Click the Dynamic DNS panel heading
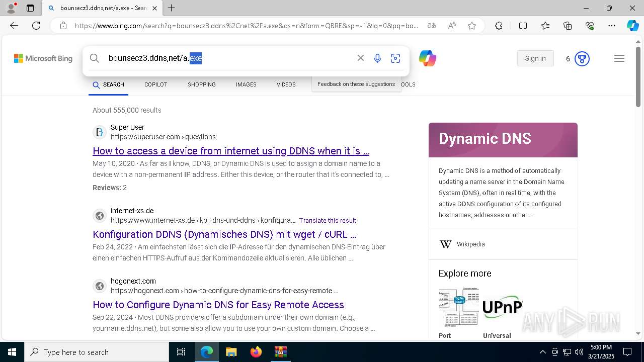This screenshot has width=644, height=362. click(x=485, y=139)
